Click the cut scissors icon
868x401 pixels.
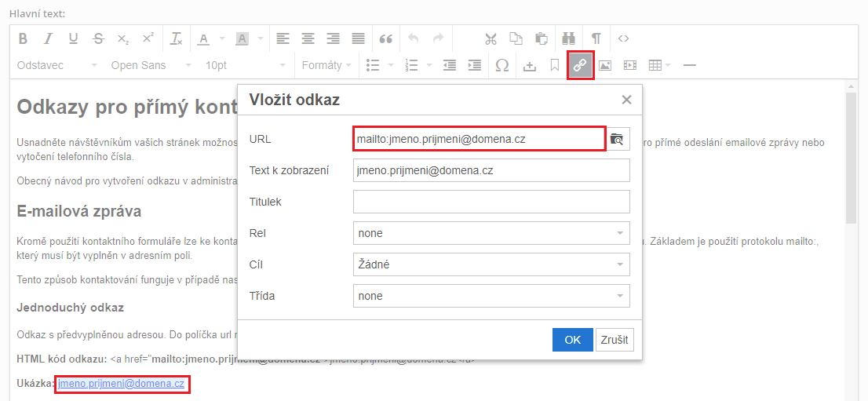pyautogui.click(x=491, y=38)
